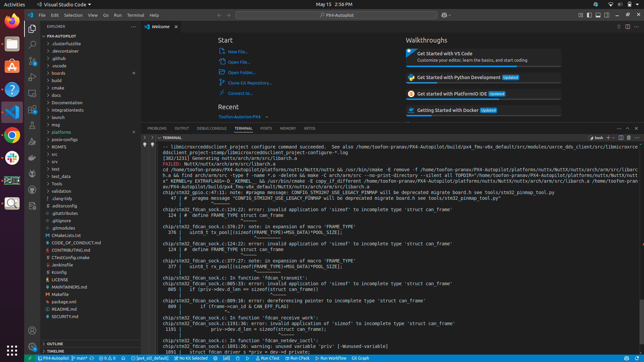The width and height of the screenshot is (644, 362).
Task: Open the Manage gear icon
Action: click(32, 347)
